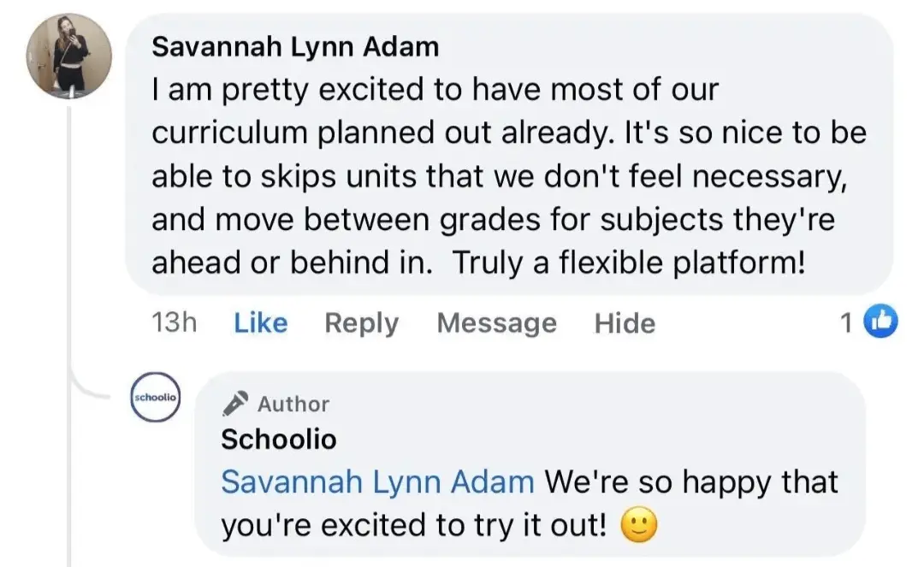Viewport: 924px width, 567px height.
Task: Click Savannah Lynn Adam's profile photo
Action: click(70, 56)
